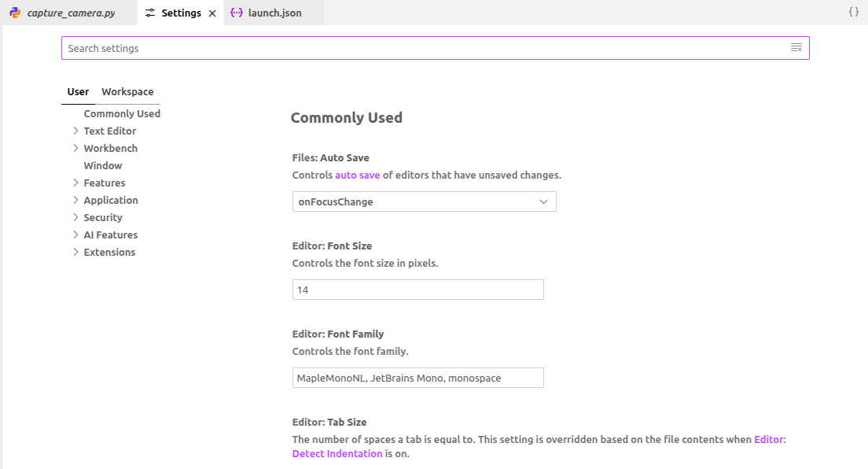Expand the AI Features category

click(x=75, y=234)
